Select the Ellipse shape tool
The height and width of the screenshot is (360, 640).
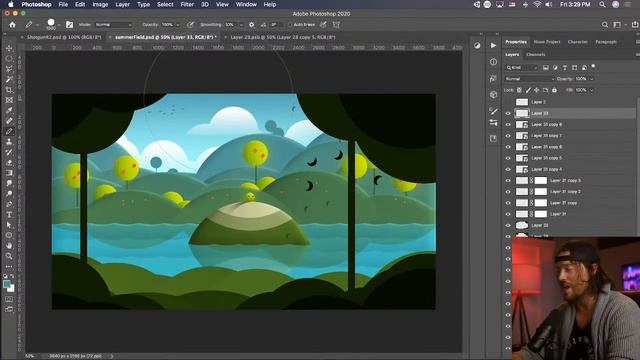tap(9, 235)
